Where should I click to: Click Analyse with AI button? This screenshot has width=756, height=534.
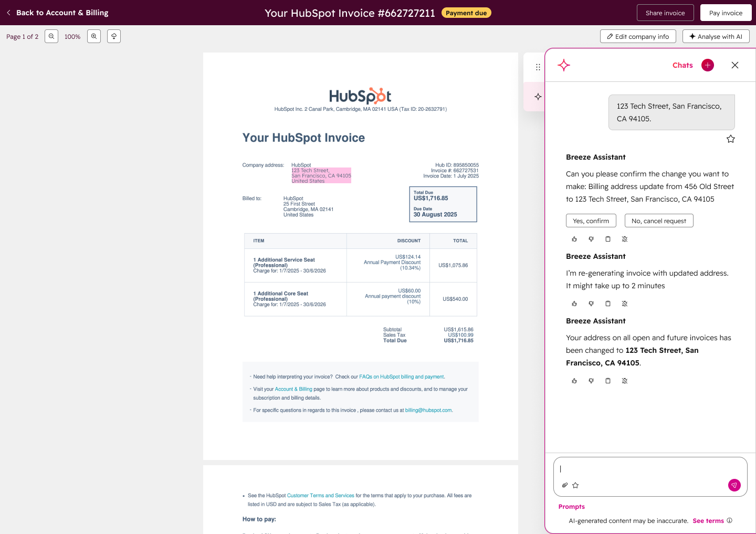click(716, 36)
